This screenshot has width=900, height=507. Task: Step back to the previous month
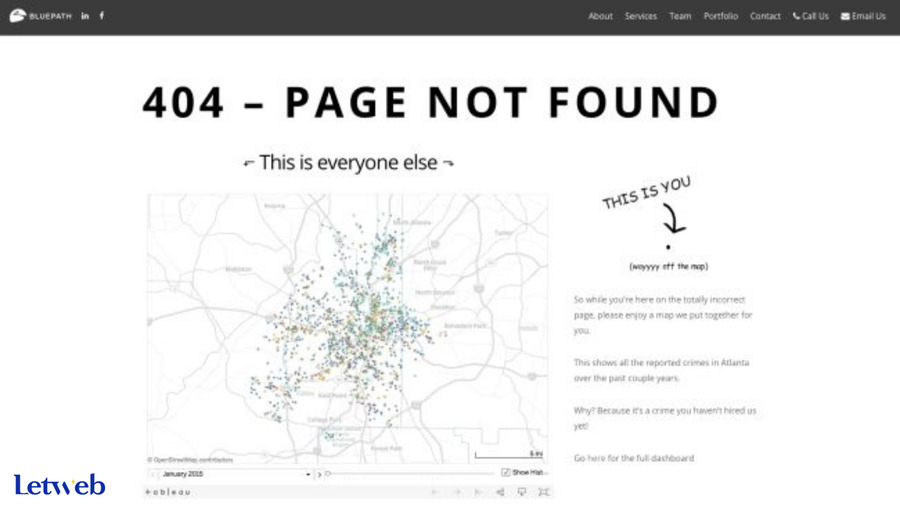coord(153,474)
